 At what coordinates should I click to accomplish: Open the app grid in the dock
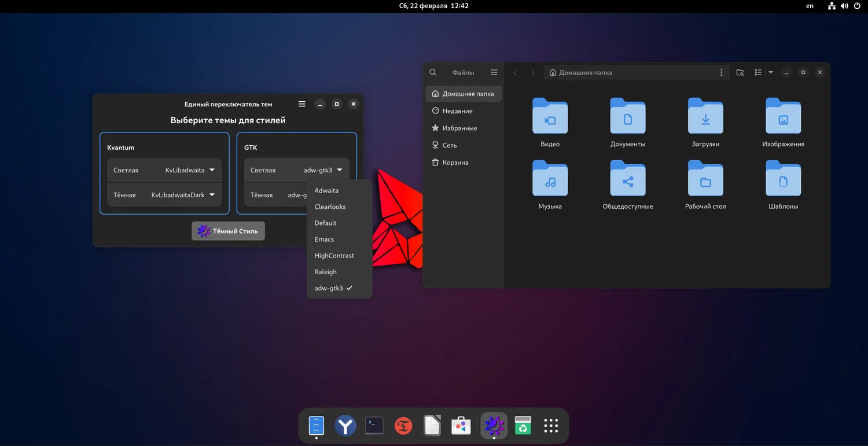(x=551, y=426)
